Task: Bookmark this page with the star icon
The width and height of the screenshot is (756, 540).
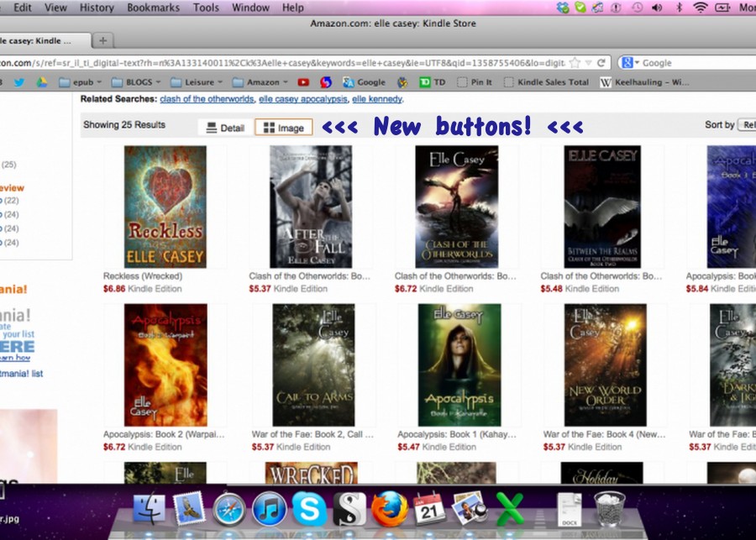Action: point(575,63)
